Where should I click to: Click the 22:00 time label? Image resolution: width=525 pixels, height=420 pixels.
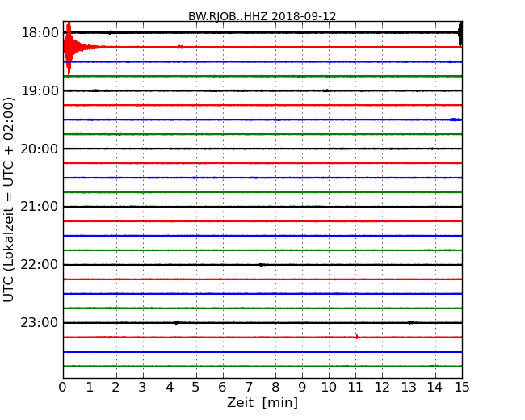click(x=40, y=265)
